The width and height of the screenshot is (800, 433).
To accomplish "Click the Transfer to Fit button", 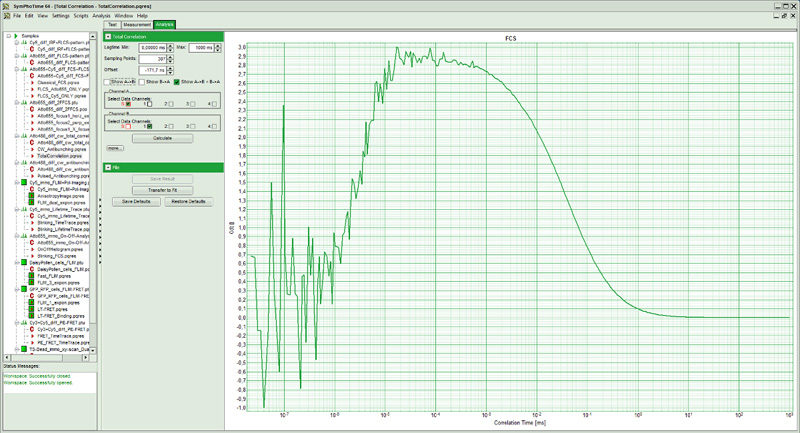I will click(x=162, y=189).
